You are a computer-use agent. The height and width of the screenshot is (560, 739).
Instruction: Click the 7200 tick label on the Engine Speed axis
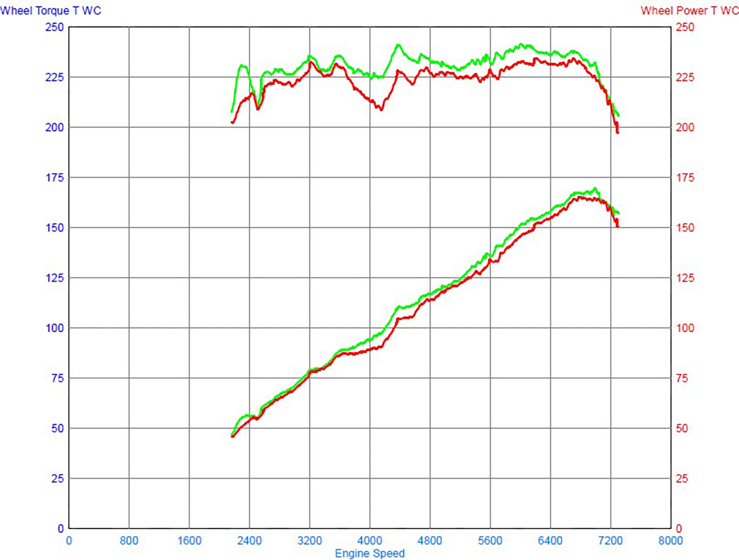pos(611,541)
